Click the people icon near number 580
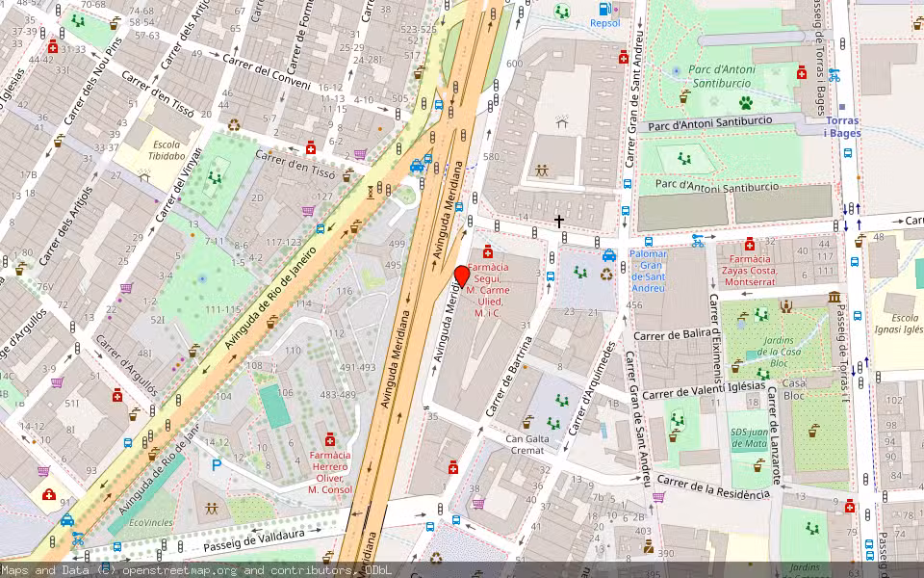The image size is (924, 578). (542, 171)
